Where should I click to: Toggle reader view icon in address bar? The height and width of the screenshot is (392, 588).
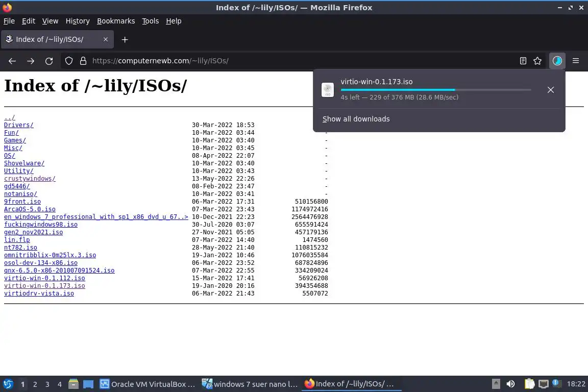coord(523,61)
